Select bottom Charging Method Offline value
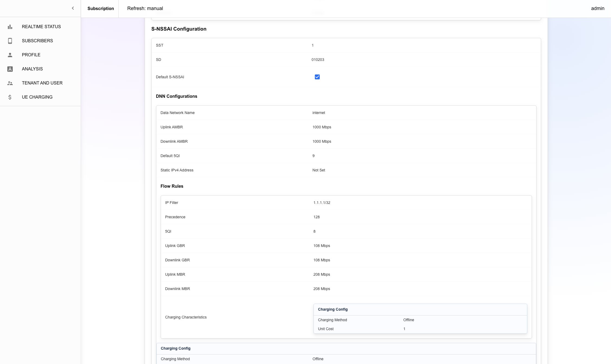611x364 pixels. (318, 359)
